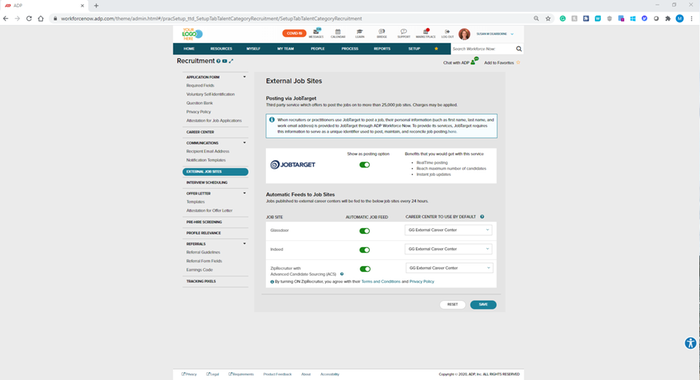Click the expand page icon beside Recruitment

coord(231,61)
